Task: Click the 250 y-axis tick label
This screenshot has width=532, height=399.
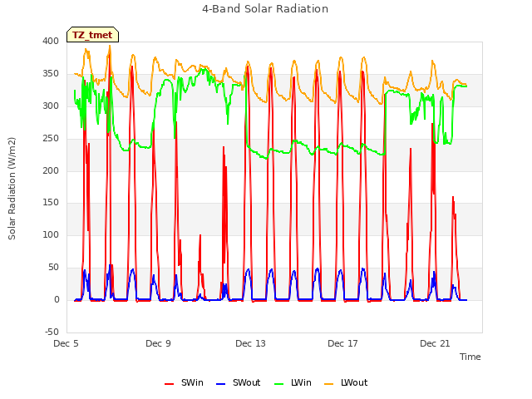Action: (x=51, y=139)
